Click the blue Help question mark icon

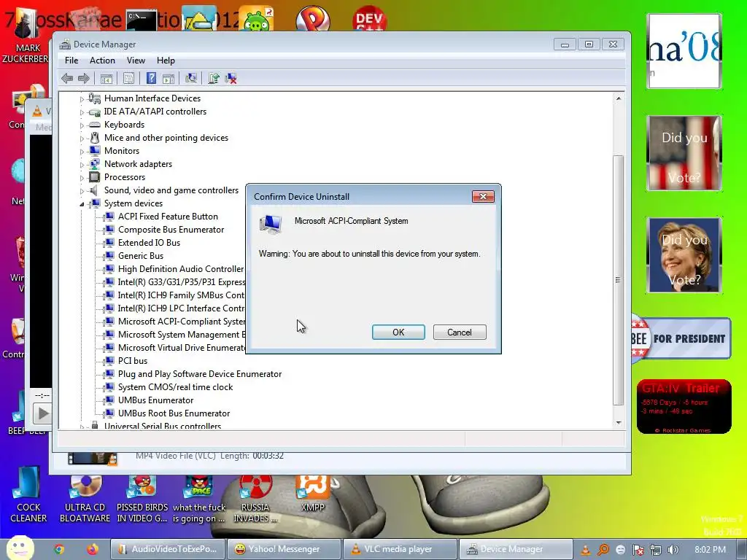(x=151, y=78)
